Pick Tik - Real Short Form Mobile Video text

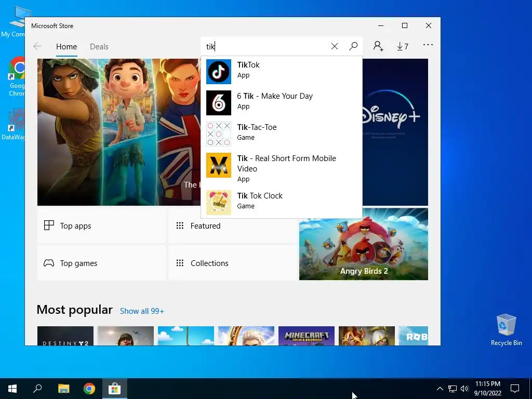click(x=286, y=164)
